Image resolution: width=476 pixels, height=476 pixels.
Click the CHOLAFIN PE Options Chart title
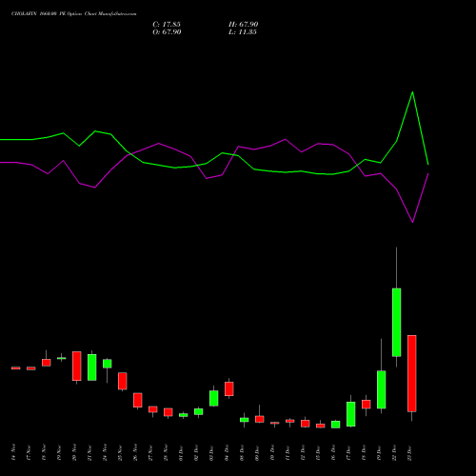tap(74, 14)
